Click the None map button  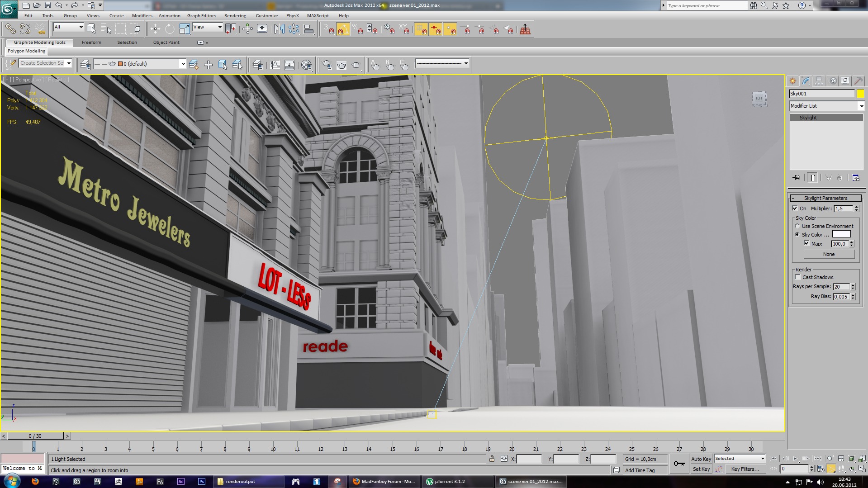(829, 254)
